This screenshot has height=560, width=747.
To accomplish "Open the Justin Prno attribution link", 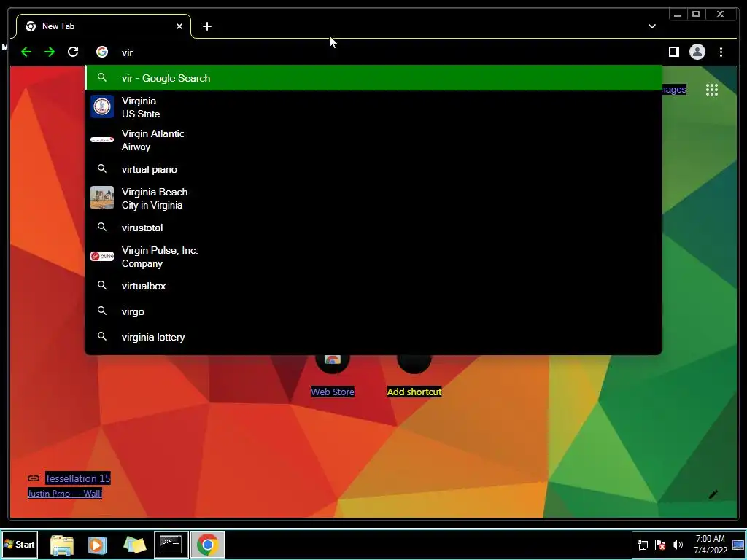I will coord(65,494).
